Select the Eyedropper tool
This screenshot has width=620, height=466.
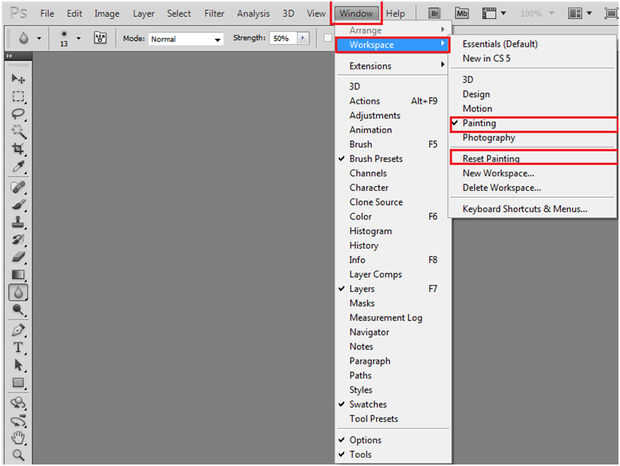point(18,166)
